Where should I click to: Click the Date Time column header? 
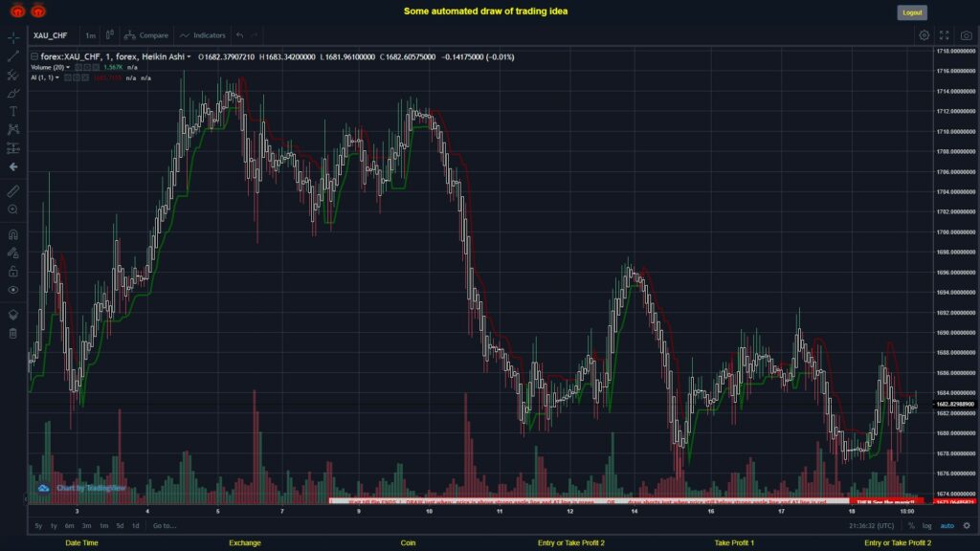point(82,543)
